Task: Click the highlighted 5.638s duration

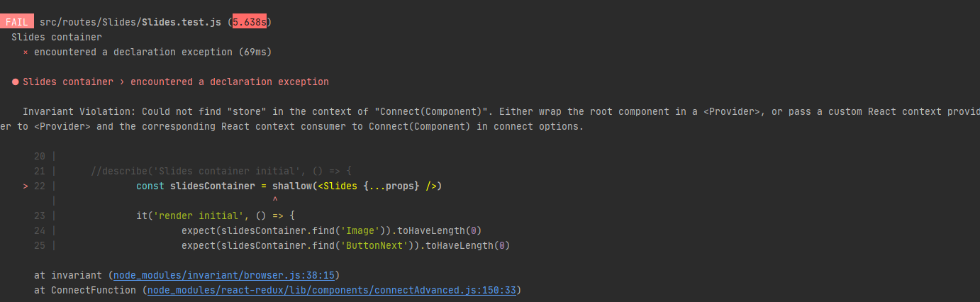Action: click(x=250, y=22)
